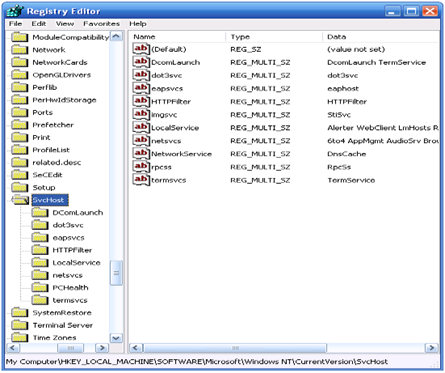This screenshot has width=445, height=373.
Task: Click the tree vertical scrollbar thumb
Action: 116,273
